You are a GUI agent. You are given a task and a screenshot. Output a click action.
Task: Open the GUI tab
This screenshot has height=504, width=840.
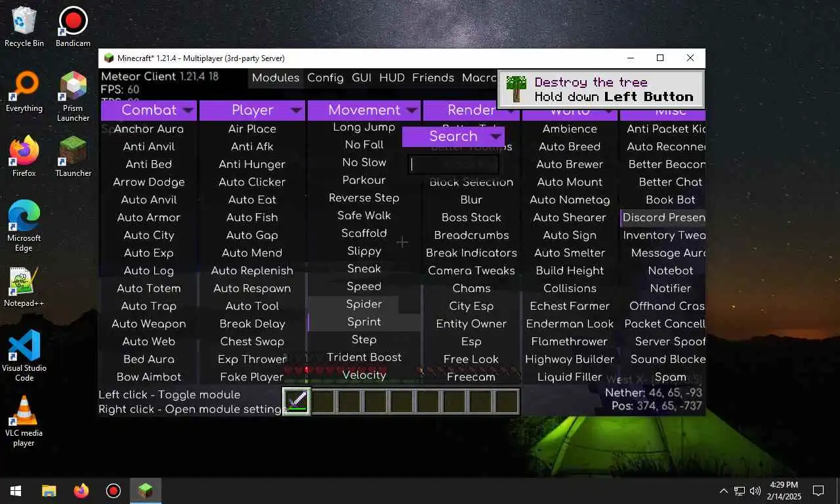pyautogui.click(x=362, y=77)
